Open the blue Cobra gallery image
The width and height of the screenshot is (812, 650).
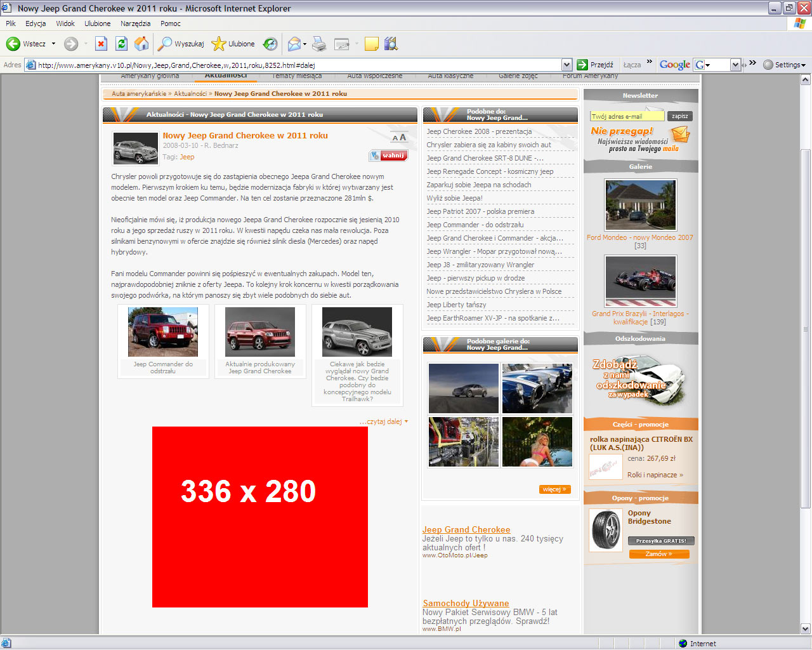(537, 388)
